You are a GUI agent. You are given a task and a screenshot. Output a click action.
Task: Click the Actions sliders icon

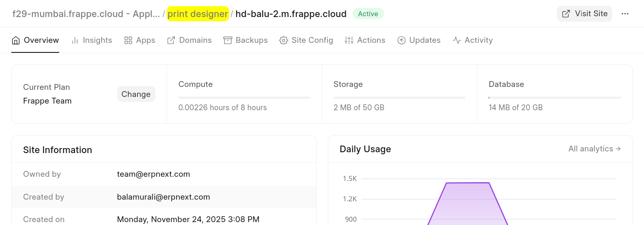349,40
